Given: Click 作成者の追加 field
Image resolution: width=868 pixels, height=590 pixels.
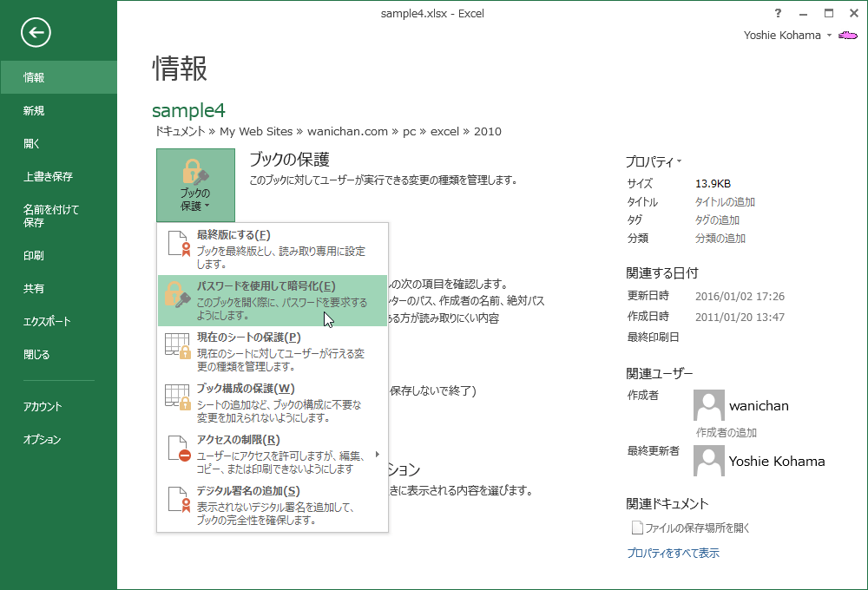Looking at the screenshot, I should [727, 433].
